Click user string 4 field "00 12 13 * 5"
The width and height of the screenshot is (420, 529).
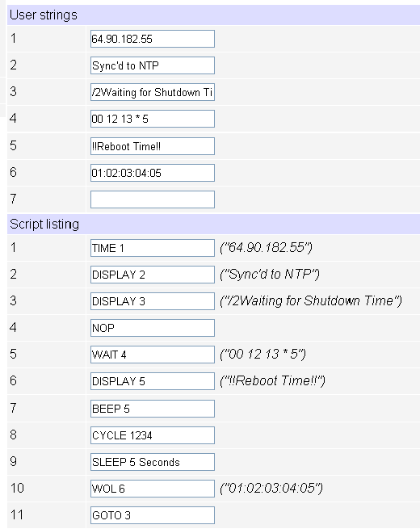click(x=153, y=119)
